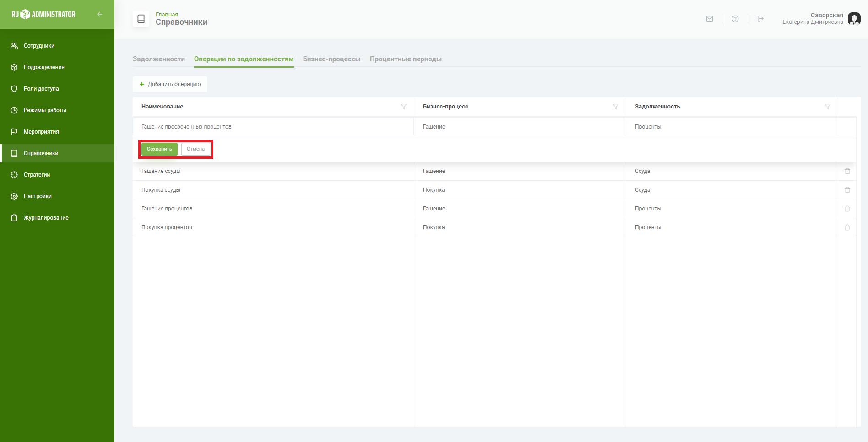Switch to the Задолженности tab
The height and width of the screenshot is (442, 868).
click(x=159, y=59)
